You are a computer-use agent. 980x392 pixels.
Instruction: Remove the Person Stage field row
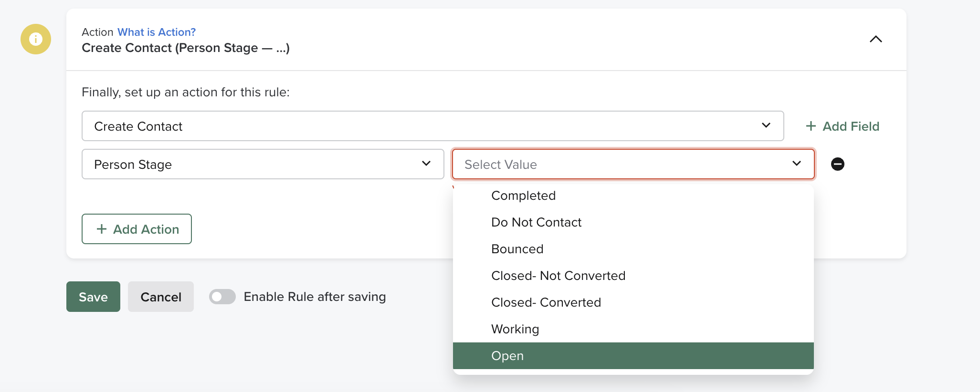(837, 164)
